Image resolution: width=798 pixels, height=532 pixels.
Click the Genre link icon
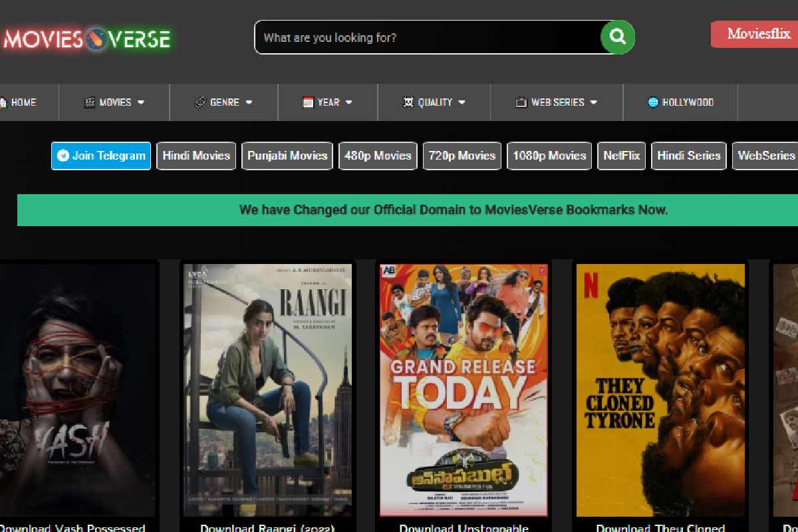pos(200,102)
